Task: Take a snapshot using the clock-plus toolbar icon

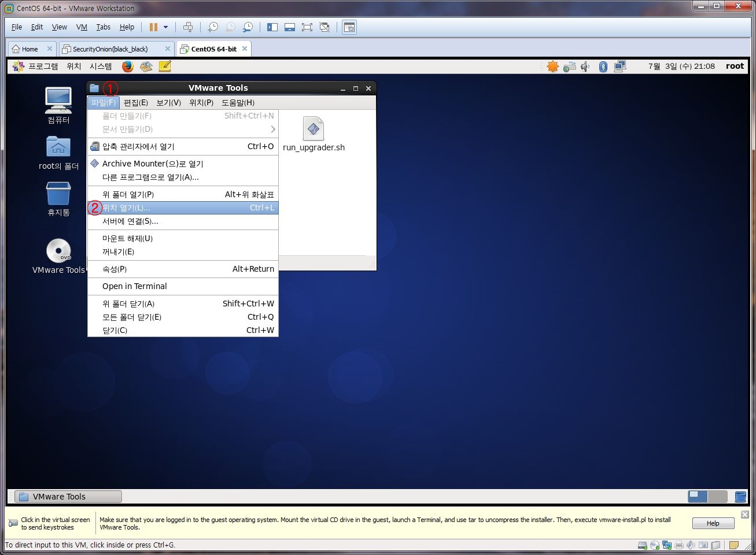Action: (x=213, y=27)
